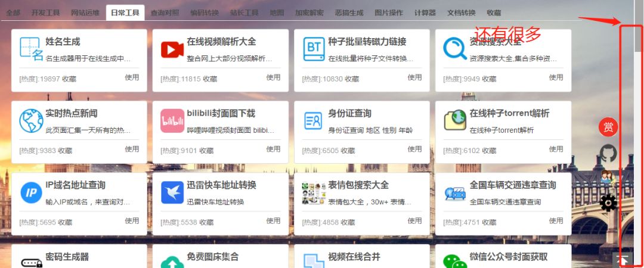
Task: Click the red 赏 reward button
Action: pyautogui.click(x=608, y=127)
